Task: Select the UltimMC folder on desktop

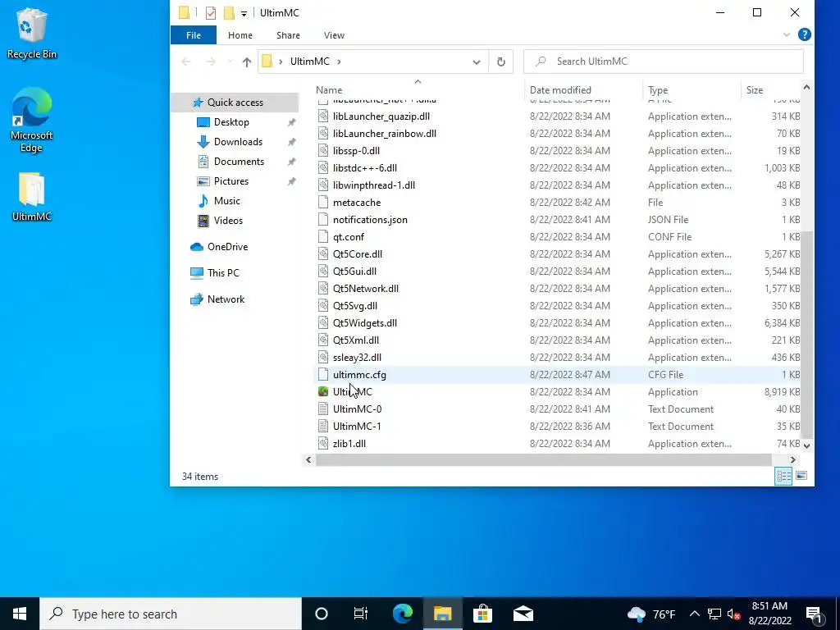Action: pos(32,197)
